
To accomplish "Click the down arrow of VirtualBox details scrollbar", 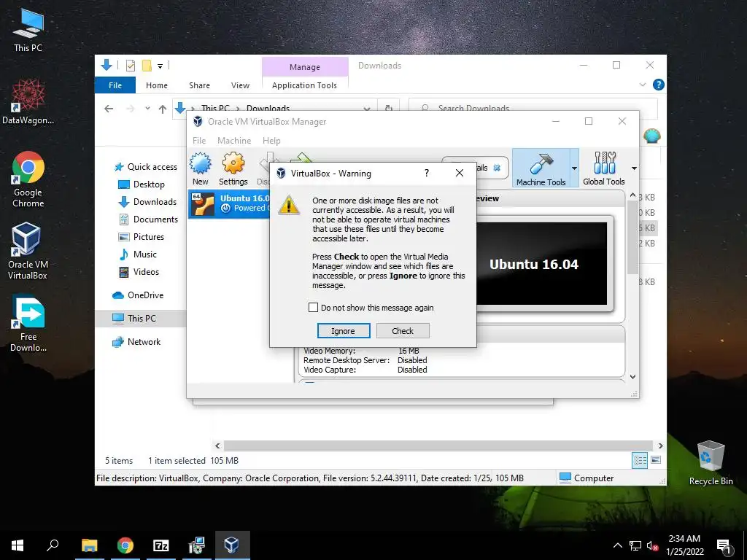I will 632,377.
